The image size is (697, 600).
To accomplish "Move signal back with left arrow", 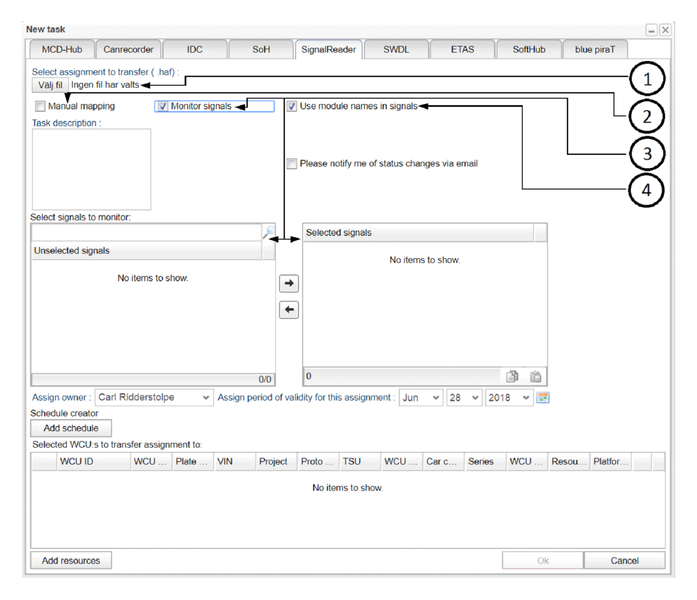I will point(288,310).
